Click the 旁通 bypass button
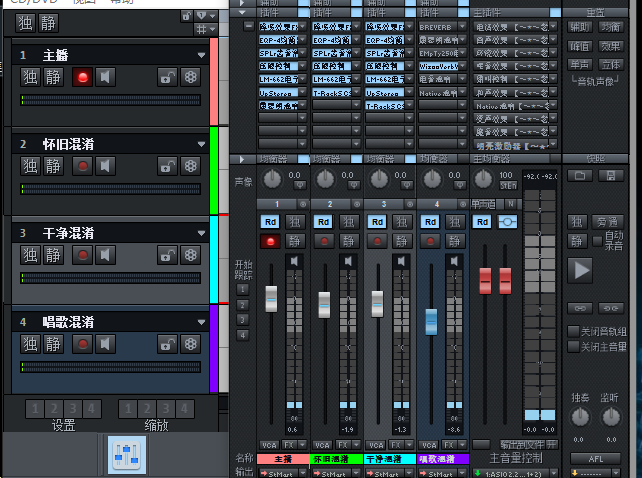The width and height of the screenshot is (642, 478). (x=608, y=222)
